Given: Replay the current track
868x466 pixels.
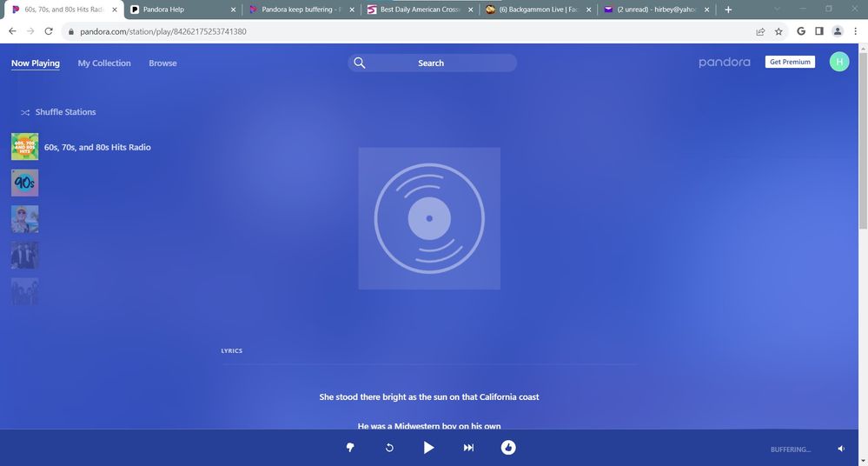Looking at the screenshot, I should tap(389, 448).
